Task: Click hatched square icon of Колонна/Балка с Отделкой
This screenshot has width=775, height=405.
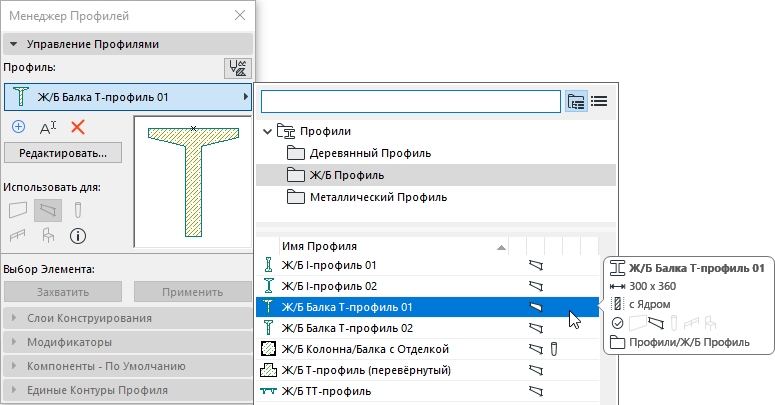Action: (268, 349)
